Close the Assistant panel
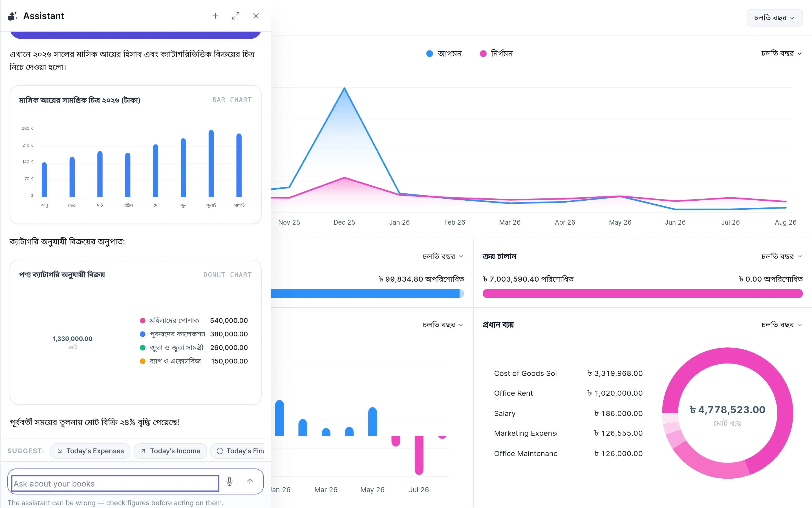Image resolution: width=812 pixels, height=508 pixels. click(256, 16)
